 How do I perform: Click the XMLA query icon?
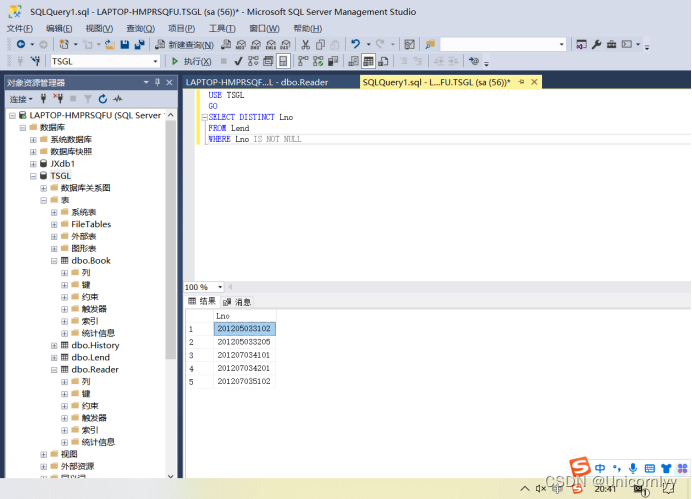point(271,44)
